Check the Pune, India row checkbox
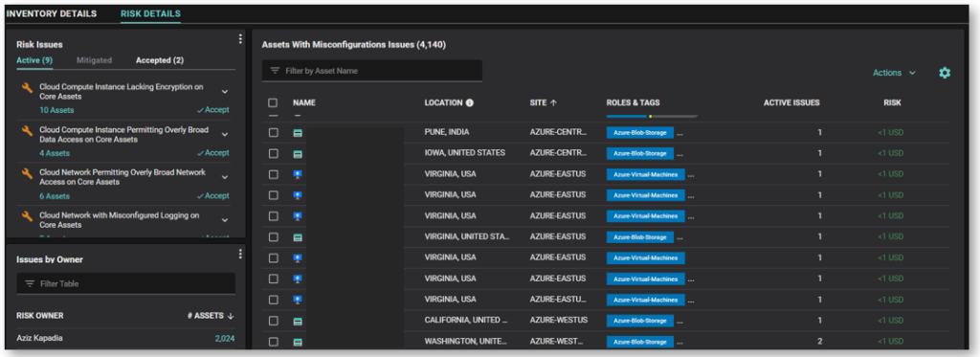Viewport: 980px width, 357px height. click(x=273, y=132)
